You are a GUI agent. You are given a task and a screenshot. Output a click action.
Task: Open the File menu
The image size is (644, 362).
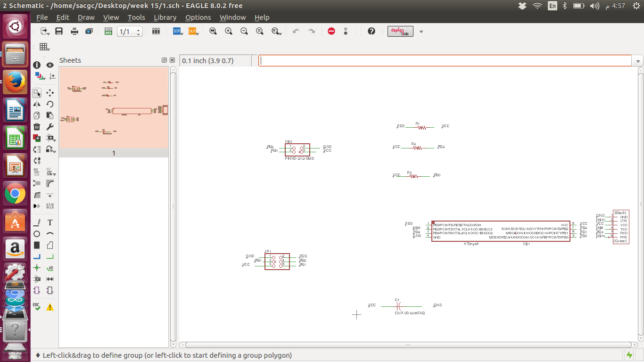point(42,17)
